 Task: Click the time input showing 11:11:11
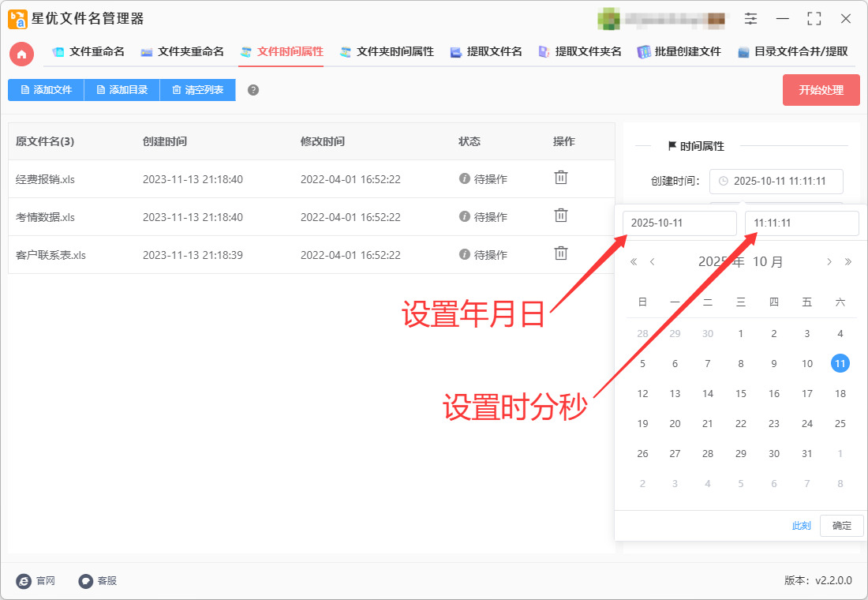pyautogui.click(x=802, y=223)
